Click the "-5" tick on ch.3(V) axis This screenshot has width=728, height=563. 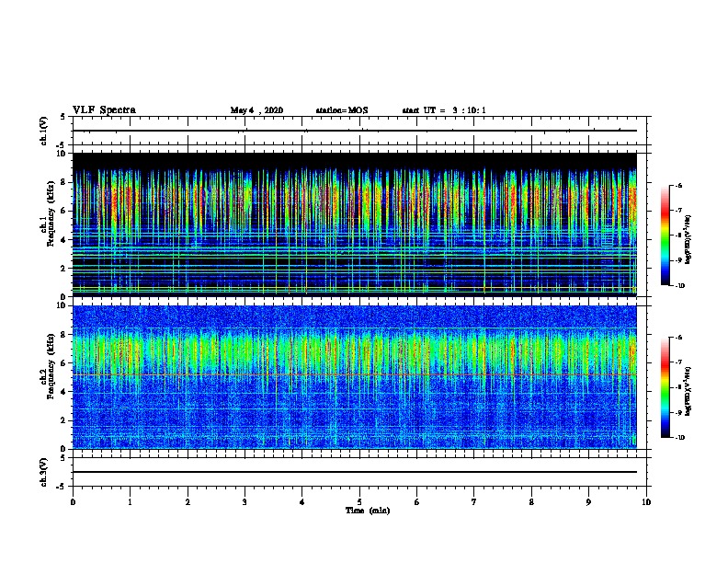(x=62, y=487)
